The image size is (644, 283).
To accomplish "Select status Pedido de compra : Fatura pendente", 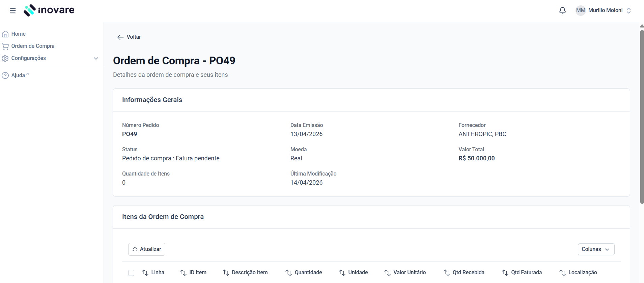I will (171, 158).
